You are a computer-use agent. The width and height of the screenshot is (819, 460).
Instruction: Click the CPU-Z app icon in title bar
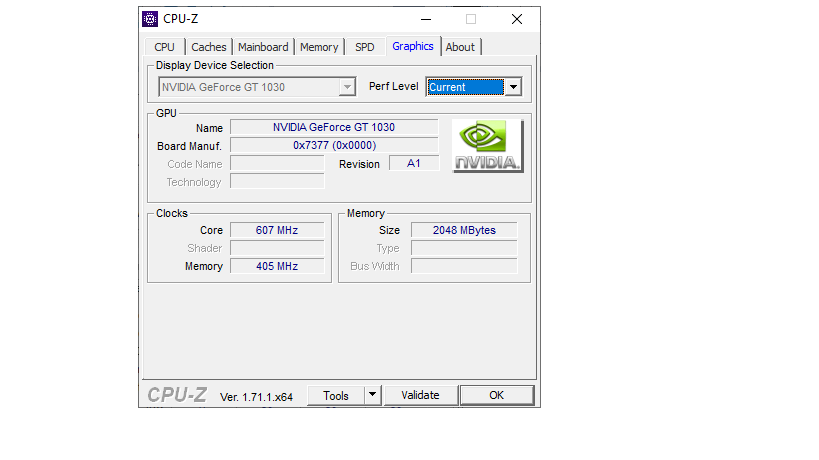click(x=150, y=19)
